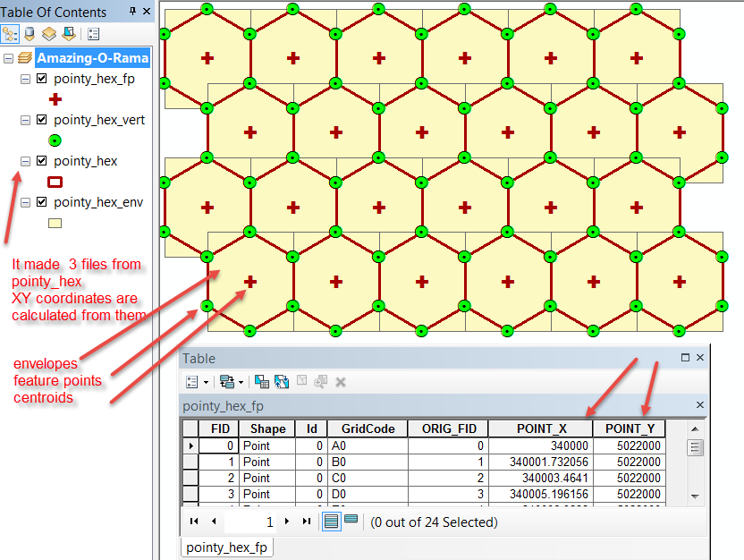Go to first record in table

tap(193, 521)
